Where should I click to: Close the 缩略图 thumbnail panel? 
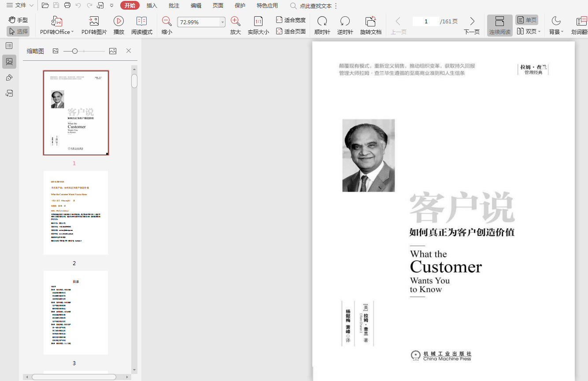[x=129, y=51]
